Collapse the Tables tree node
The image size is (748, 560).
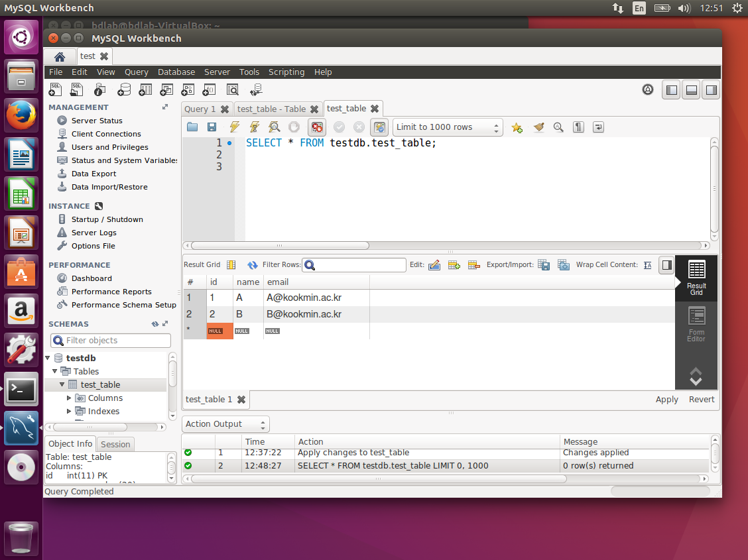click(x=55, y=370)
